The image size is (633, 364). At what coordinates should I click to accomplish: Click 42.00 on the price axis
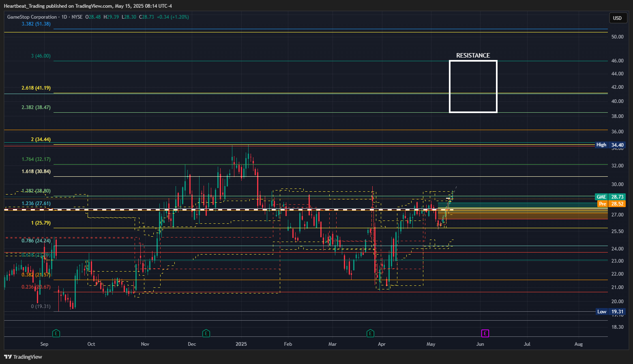tap(617, 87)
